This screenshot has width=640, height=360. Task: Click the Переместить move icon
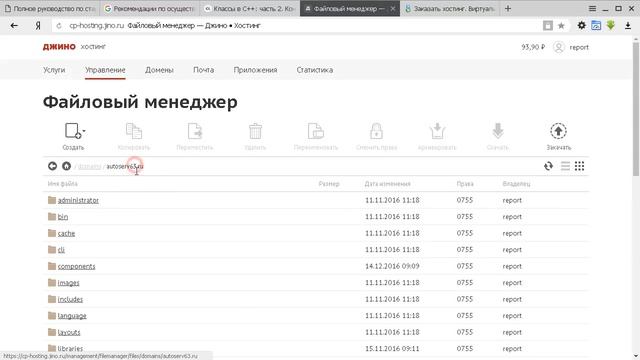(194, 131)
